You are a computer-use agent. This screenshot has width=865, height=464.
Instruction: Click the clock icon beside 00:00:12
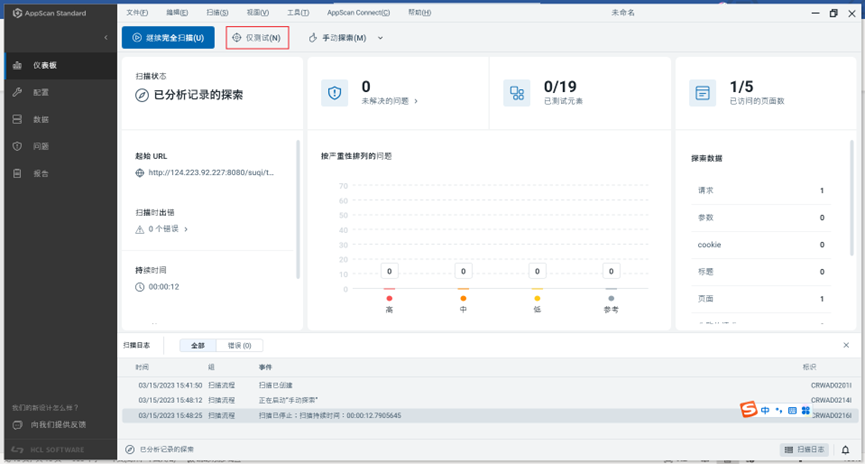coord(140,287)
